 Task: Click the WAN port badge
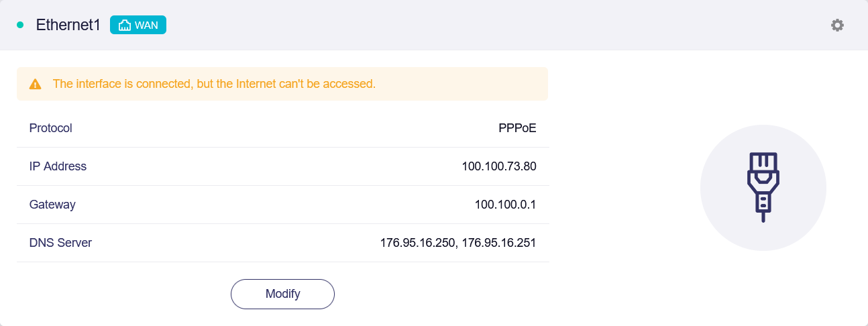tap(138, 25)
